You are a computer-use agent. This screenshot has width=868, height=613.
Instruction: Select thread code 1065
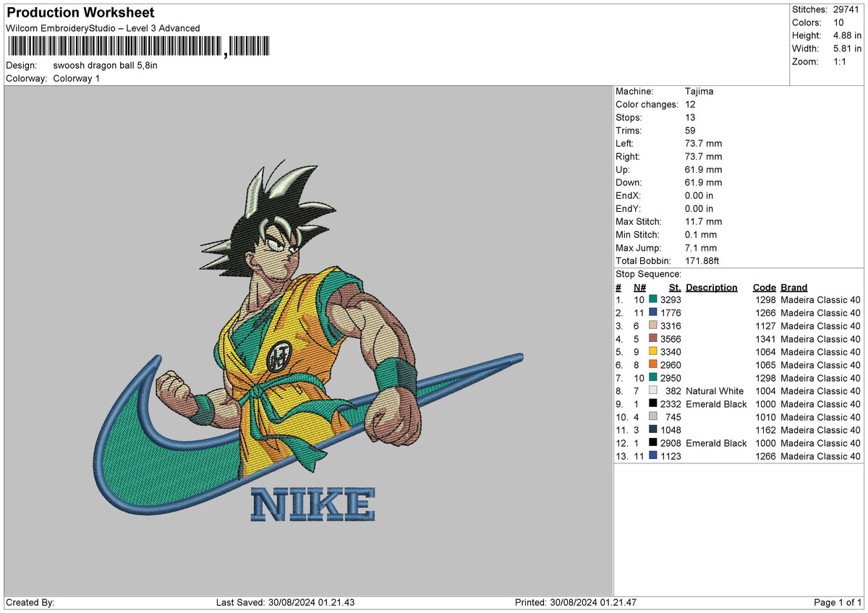coord(765,365)
